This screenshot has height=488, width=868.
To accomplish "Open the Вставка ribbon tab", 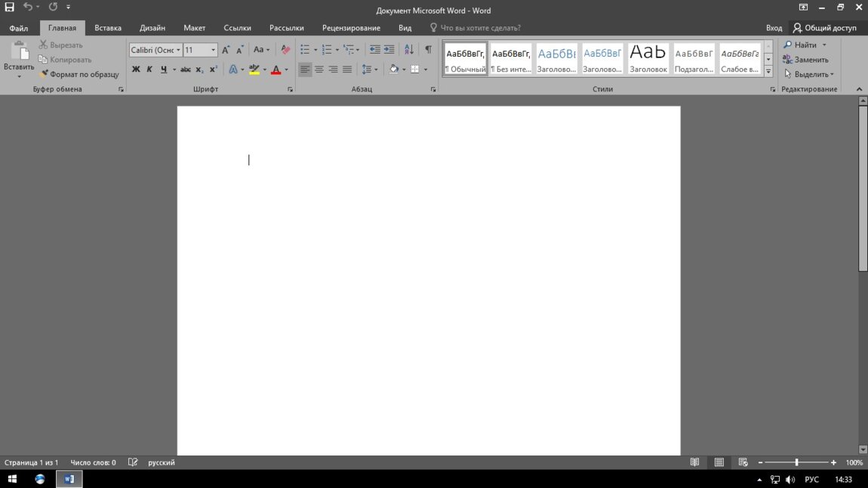I will click(108, 28).
